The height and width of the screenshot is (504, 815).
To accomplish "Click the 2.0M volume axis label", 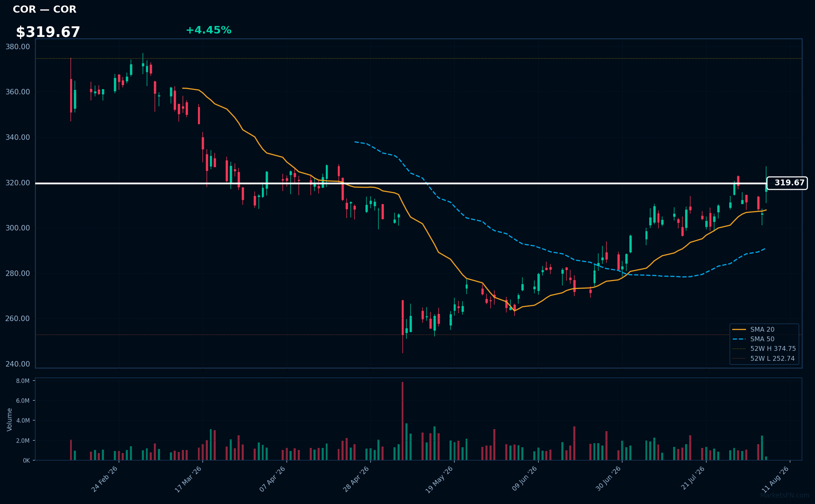I will tap(23, 440).
